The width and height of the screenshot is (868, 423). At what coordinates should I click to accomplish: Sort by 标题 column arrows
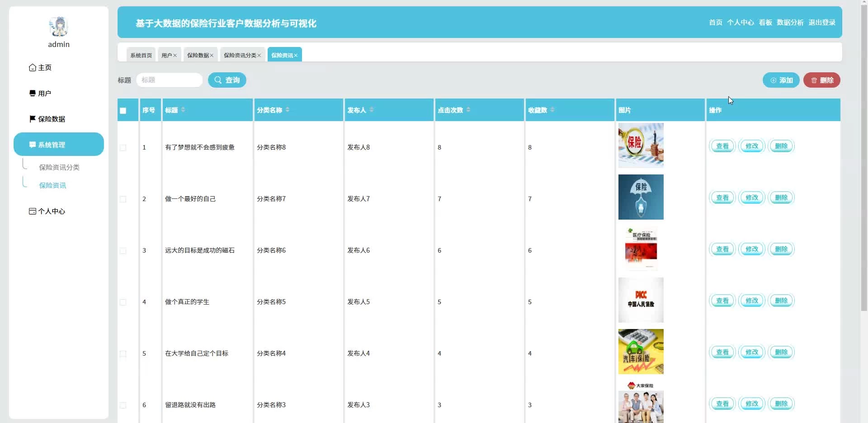(183, 110)
